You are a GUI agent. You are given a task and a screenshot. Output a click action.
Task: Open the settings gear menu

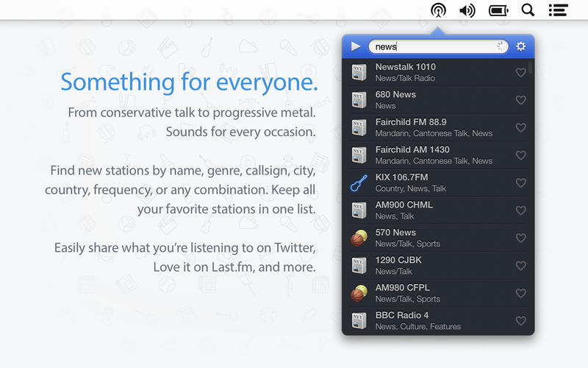coord(521,46)
